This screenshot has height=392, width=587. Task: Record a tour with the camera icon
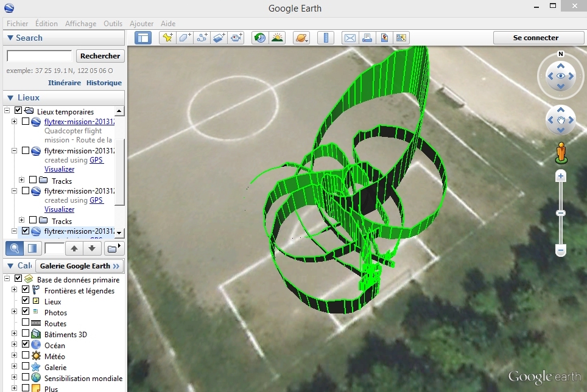[x=236, y=38]
